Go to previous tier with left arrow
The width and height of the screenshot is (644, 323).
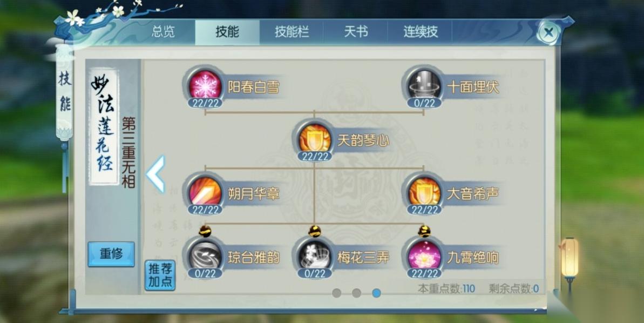[x=155, y=174]
